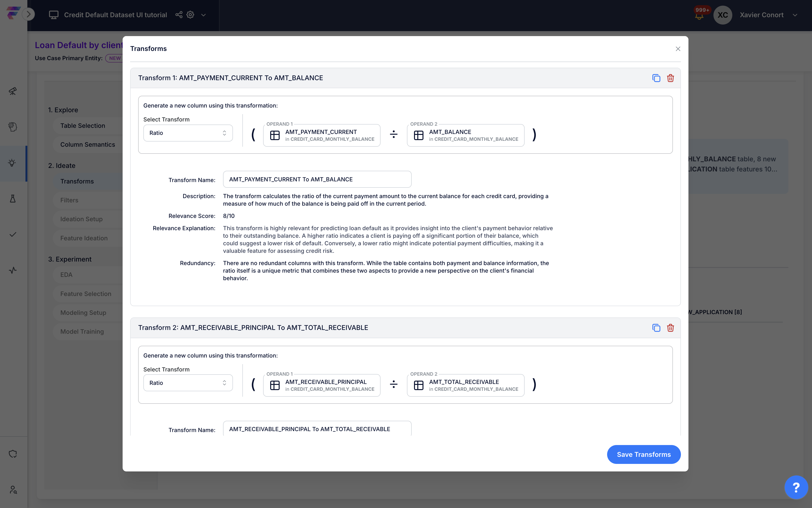Open the Select Transform dropdown for Transform 2
The width and height of the screenshot is (812, 508).
pyautogui.click(x=188, y=383)
